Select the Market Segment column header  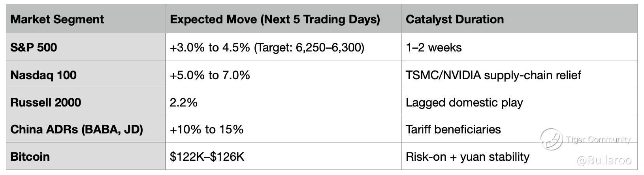point(57,19)
